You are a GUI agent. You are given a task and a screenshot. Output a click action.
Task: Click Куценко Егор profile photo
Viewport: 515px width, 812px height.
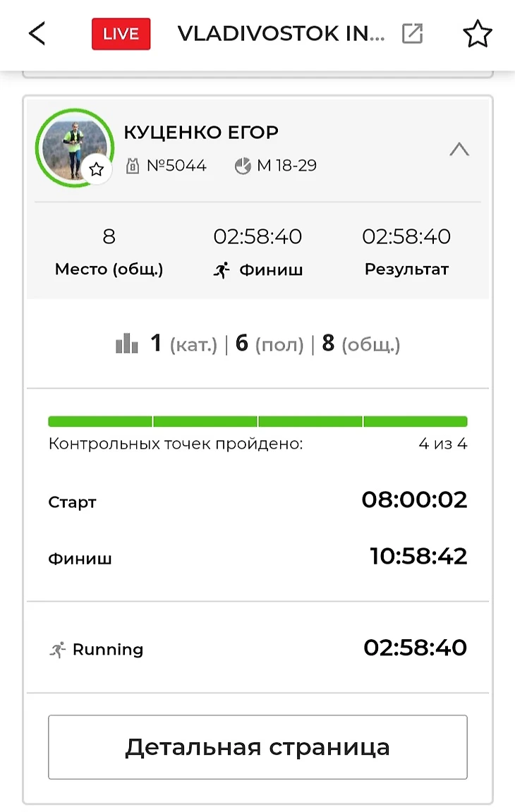point(71,145)
